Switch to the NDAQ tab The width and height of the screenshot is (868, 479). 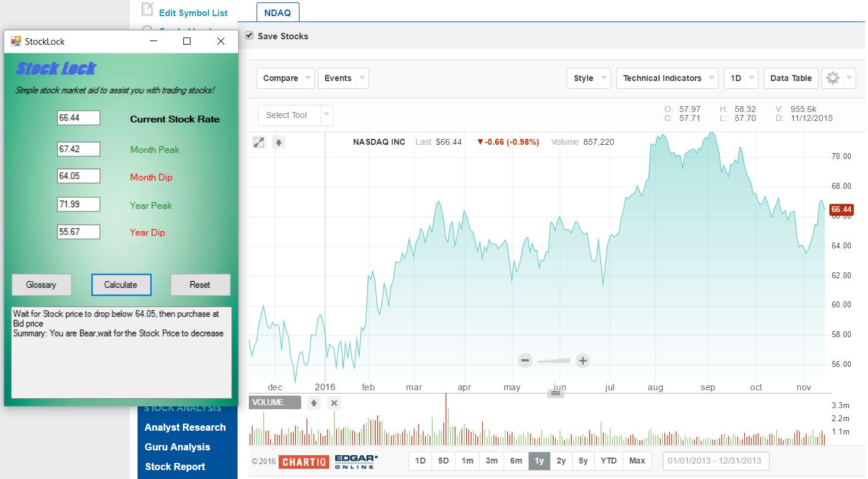277,13
